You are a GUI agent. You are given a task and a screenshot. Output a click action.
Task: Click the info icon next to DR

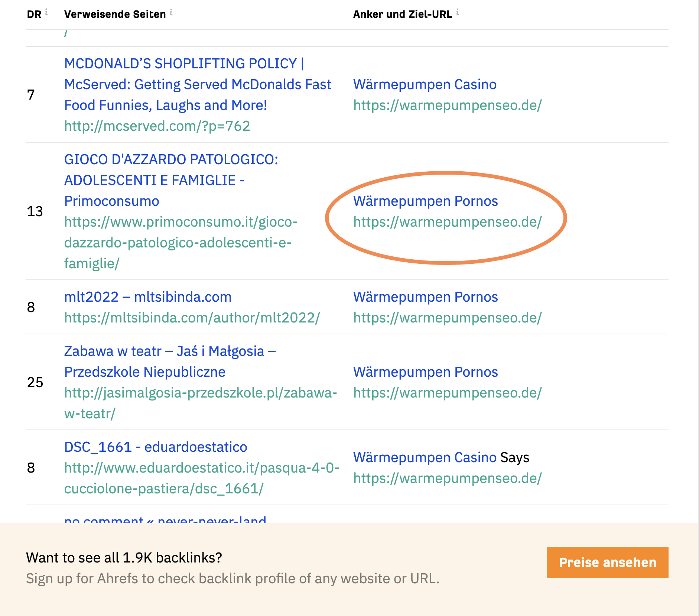(x=46, y=12)
